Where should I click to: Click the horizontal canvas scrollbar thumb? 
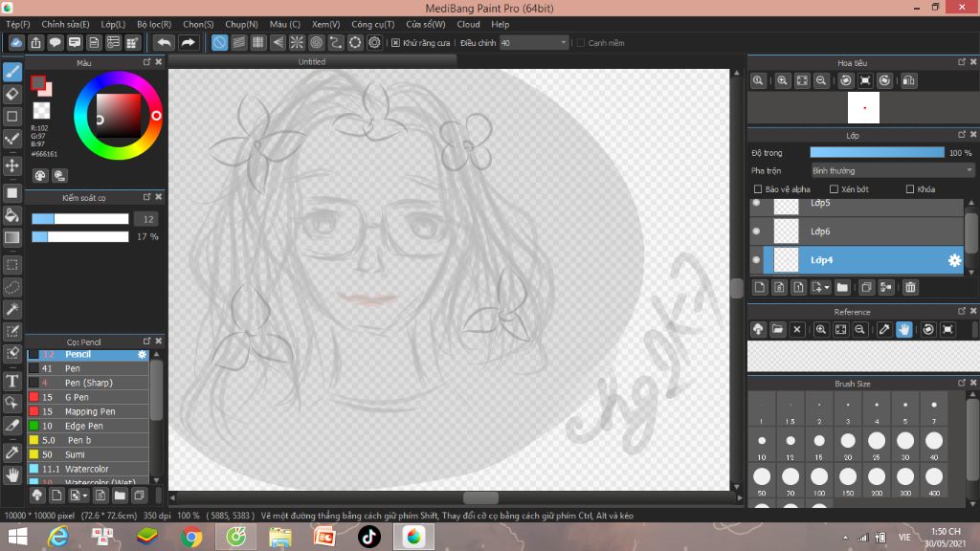point(480,497)
